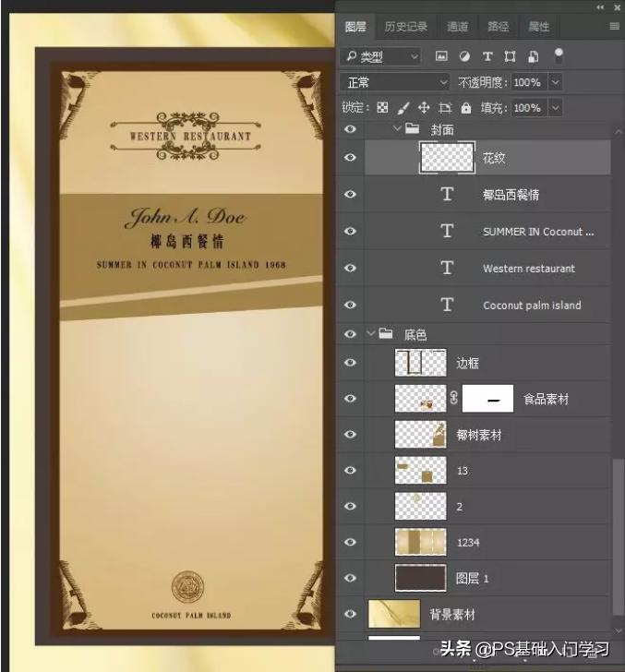Viewport: 625px width, 672px height.
Task: Open the 不透明度 opacity dropdown arrow
Action: (x=556, y=82)
